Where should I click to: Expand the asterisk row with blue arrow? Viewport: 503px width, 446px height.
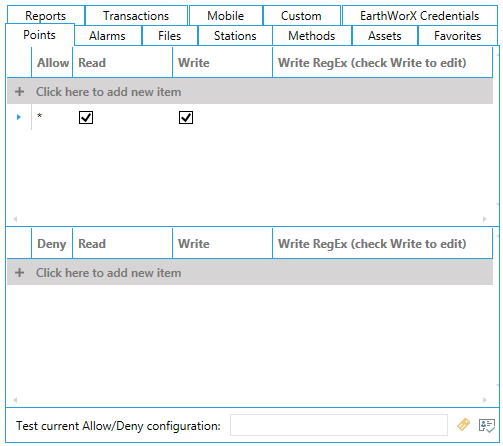[x=19, y=117]
